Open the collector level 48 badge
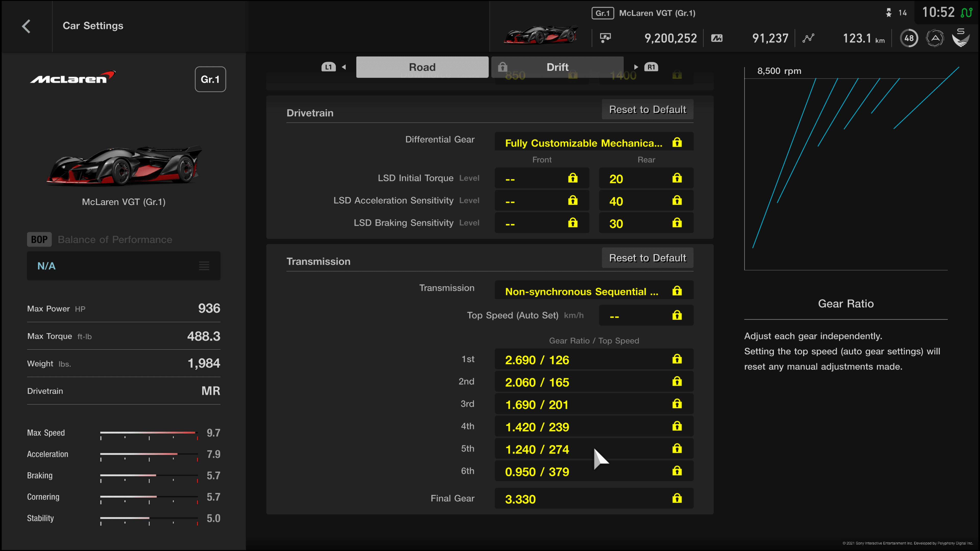The width and height of the screenshot is (980, 551). (x=909, y=38)
